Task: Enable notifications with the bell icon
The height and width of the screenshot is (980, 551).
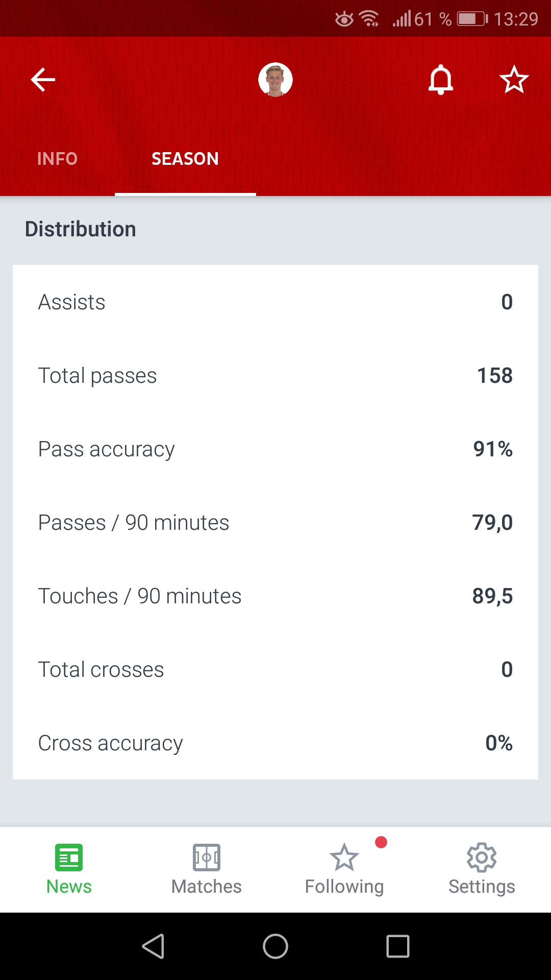Action: coord(441,80)
